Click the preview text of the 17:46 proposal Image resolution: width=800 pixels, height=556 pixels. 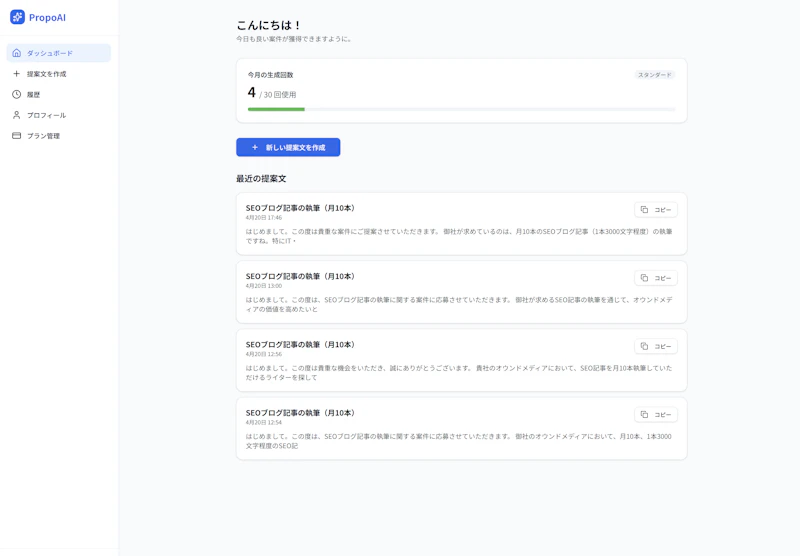(x=459, y=236)
